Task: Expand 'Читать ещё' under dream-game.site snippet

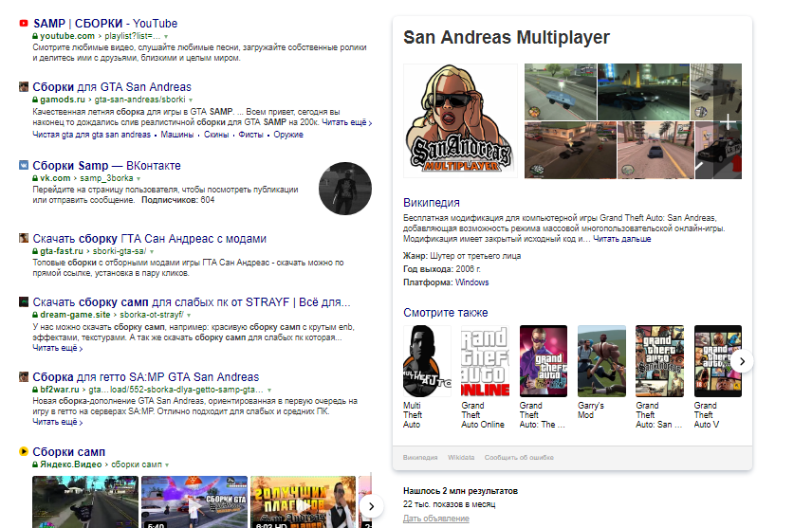Action: [57, 348]
